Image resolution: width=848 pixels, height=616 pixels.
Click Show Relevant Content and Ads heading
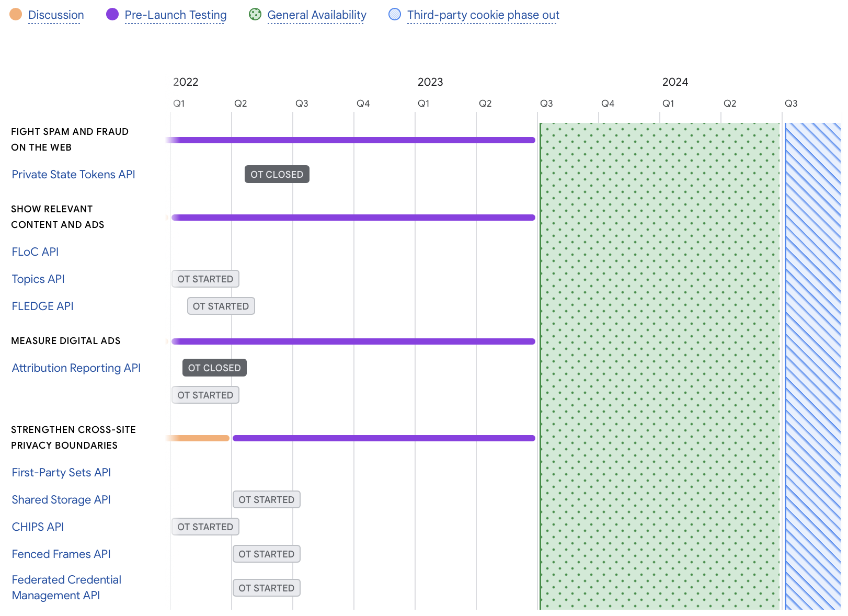[x=58, y=217]
